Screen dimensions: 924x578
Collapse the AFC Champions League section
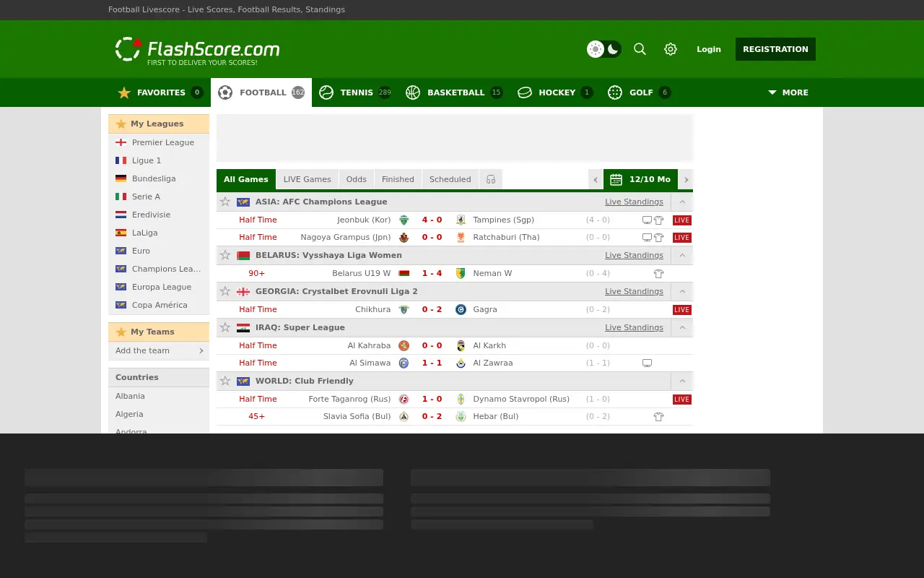point(682,202)
